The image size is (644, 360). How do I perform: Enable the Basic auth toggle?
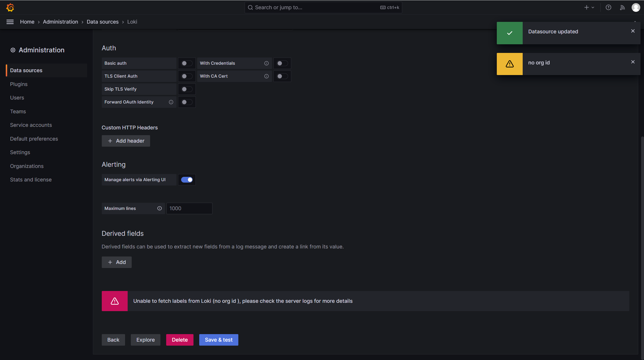(187, 63)
